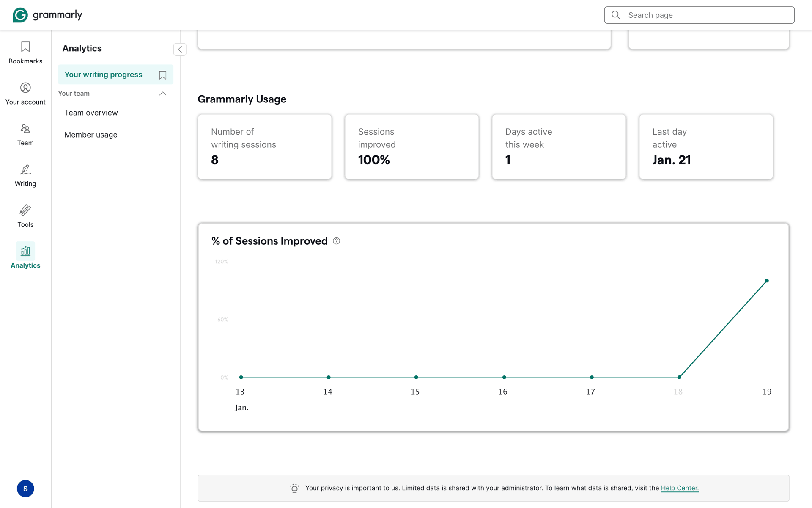Viewport: 812px width, 508px height.
Task: Click the Sessions improved 100% card
Action: point(412,147)
